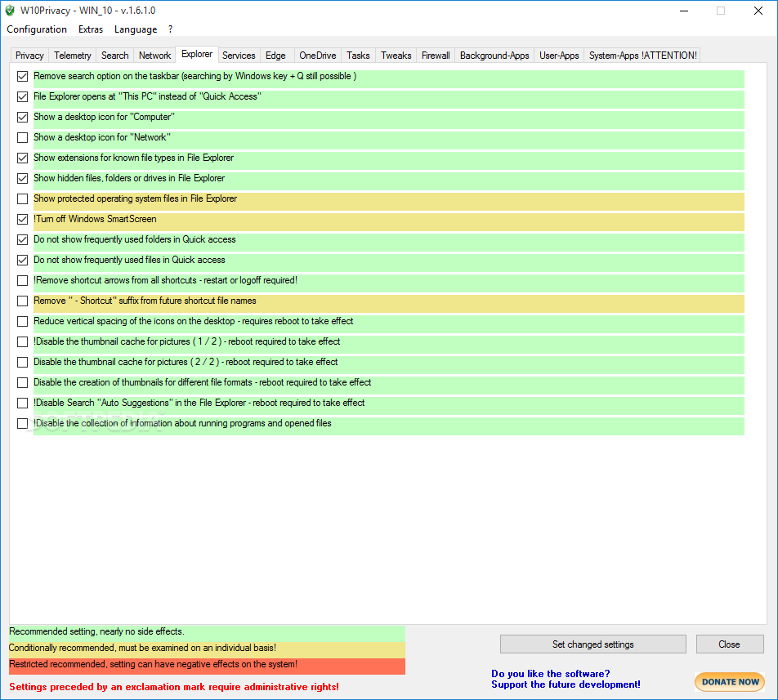The height and width of the screenshot is (700, 778).
Task: Uncheck Turn off Windows SmartScreen
Action: [x=22, y=219]
